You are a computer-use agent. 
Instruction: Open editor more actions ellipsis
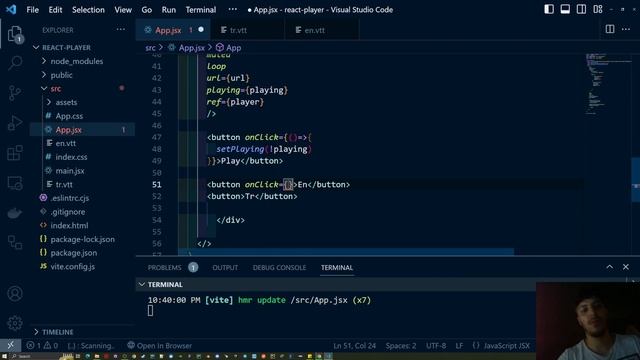(x=626, y=29)
